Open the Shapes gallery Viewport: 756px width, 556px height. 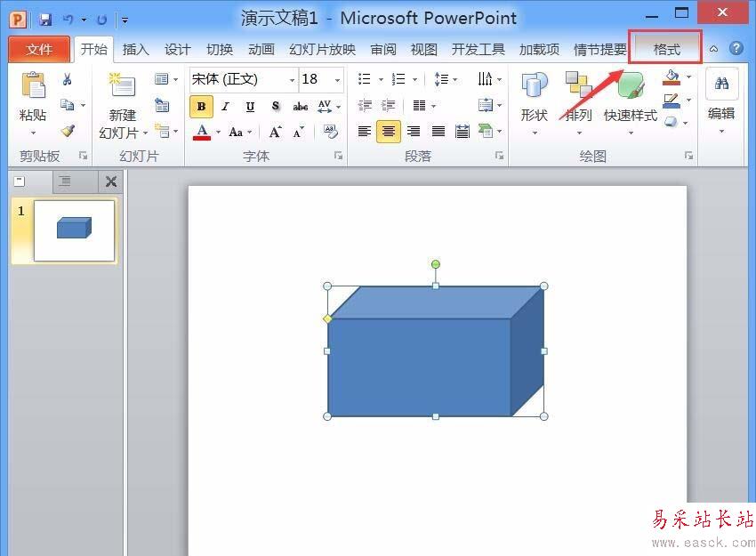tap(535, 104)
